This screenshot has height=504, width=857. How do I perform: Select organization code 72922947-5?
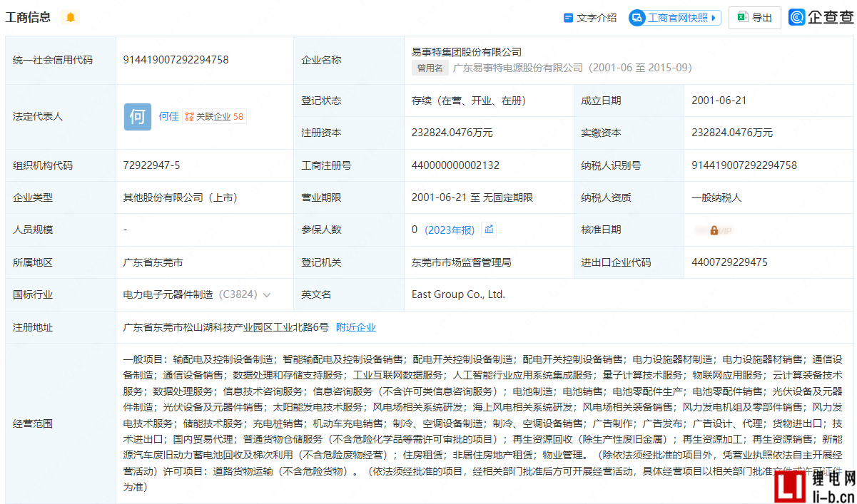[x=151, y=165]
